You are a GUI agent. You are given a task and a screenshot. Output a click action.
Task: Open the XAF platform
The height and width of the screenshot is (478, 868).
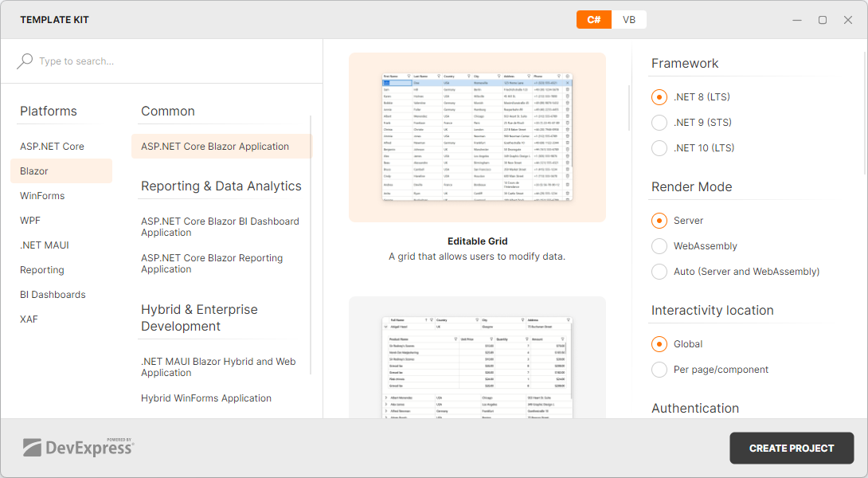click(x=29, y=319)
